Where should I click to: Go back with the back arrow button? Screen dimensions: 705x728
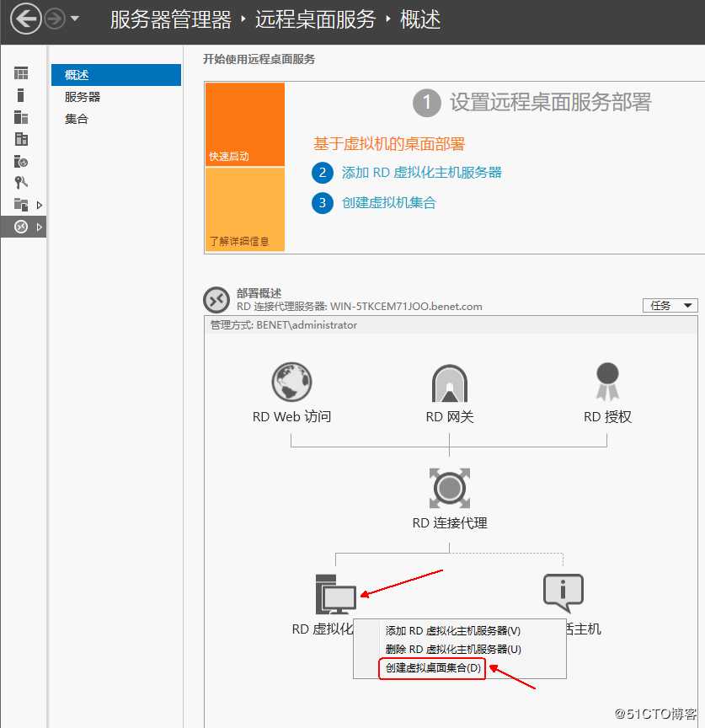coord(25,19)
